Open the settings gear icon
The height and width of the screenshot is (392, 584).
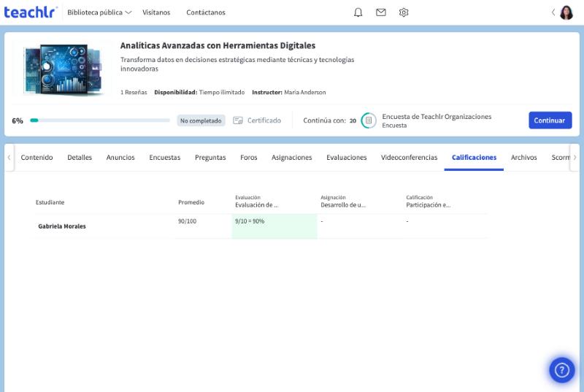(x=404, y=12)
